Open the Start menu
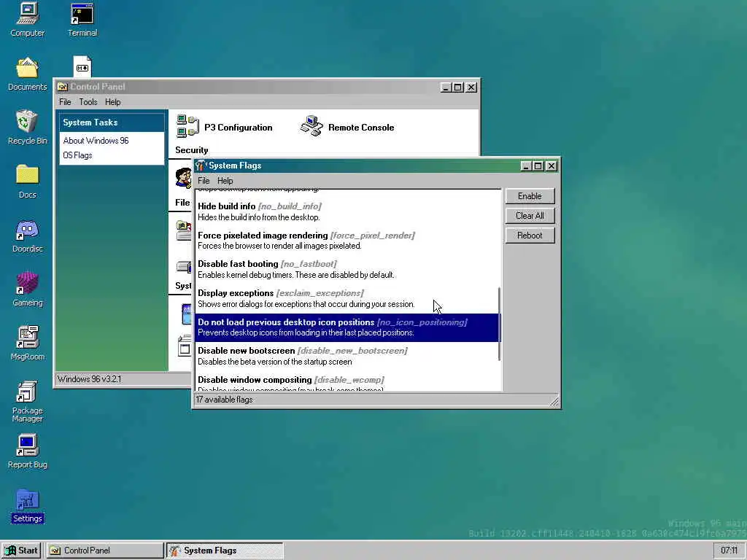747x560 pixels. pos(21,551)
